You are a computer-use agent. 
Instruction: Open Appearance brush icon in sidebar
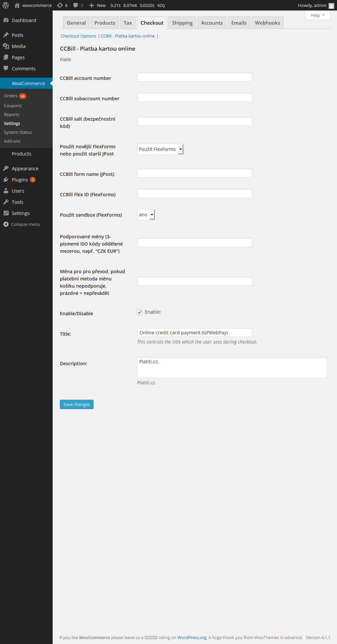pos(6,168)
